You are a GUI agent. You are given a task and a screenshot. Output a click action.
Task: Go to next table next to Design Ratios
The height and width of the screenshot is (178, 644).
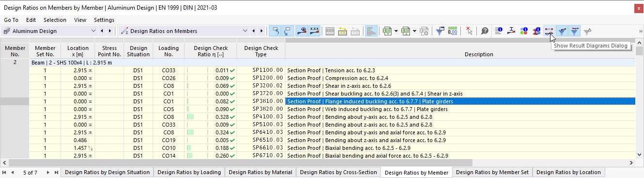point(262,31)
